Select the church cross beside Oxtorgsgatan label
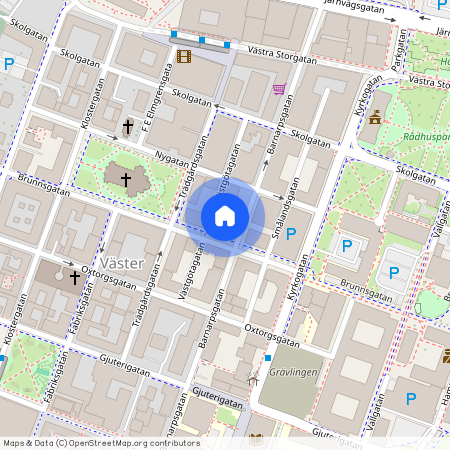Viewport: 450px width, 450px height. click(75, 278)
